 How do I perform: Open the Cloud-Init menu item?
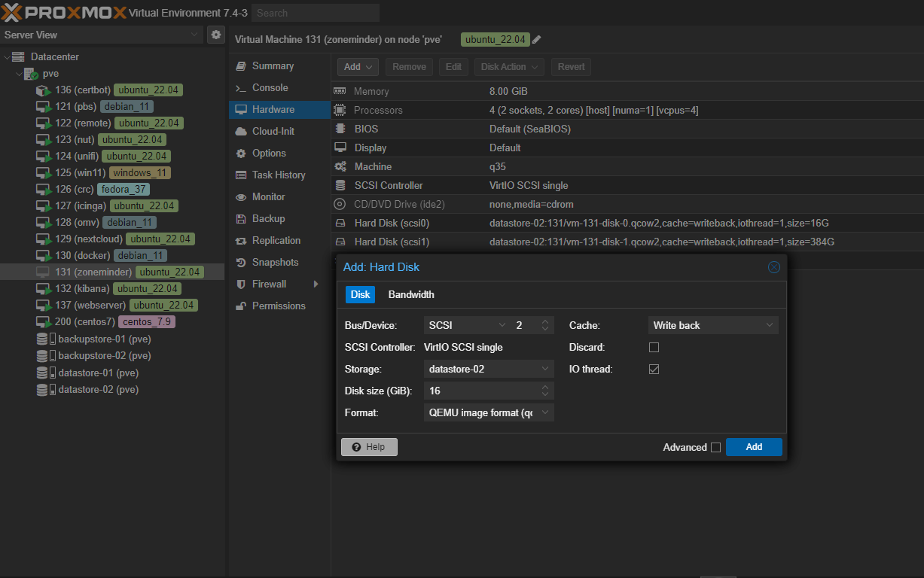(x=273, y=132)
